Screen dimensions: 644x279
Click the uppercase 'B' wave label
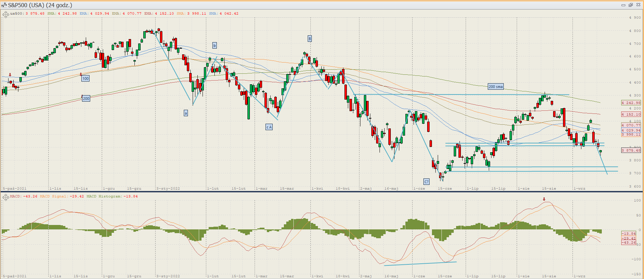click(x=309, y=39)
